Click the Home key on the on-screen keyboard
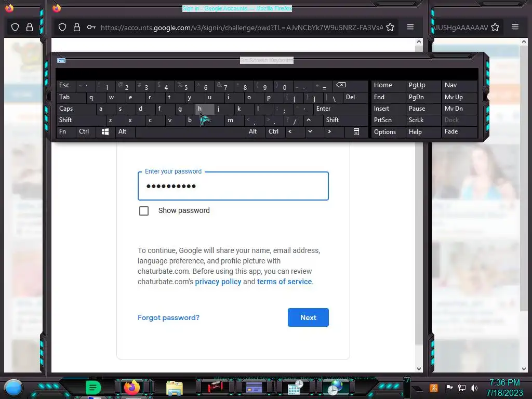The image size is (532, 399). (x=388, y=85)
